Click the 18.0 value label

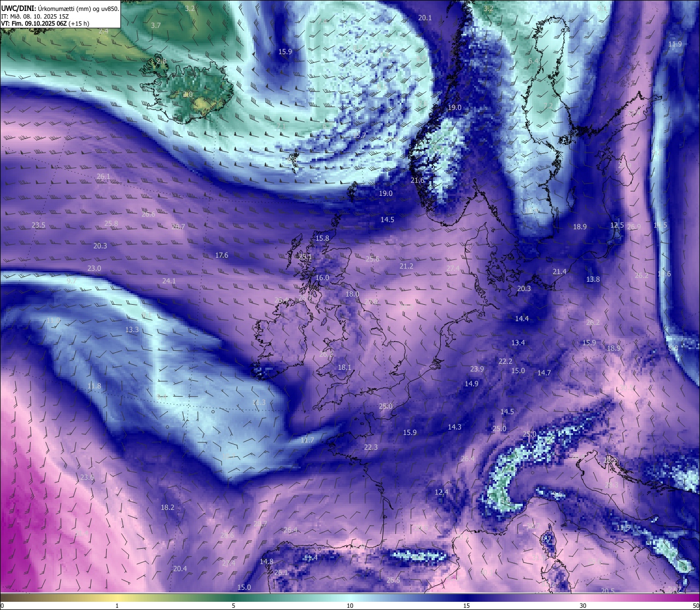point(352,294)
